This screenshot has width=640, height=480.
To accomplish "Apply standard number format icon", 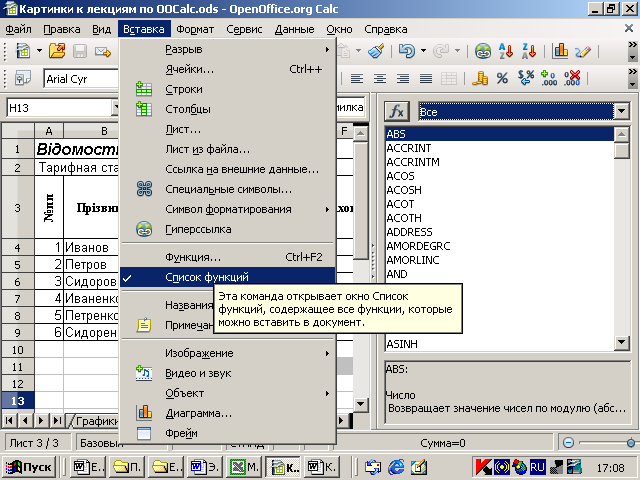I will click(526, 78).
